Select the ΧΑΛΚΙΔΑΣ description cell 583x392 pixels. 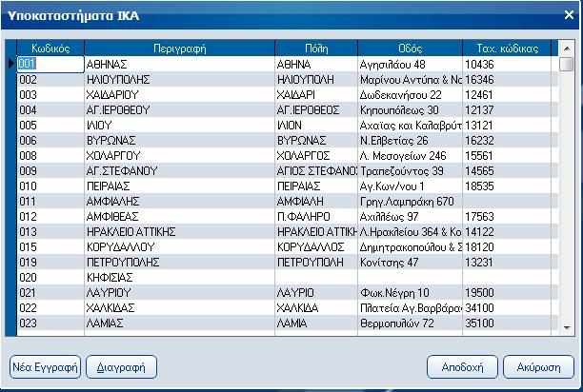[x=180, y=307]
